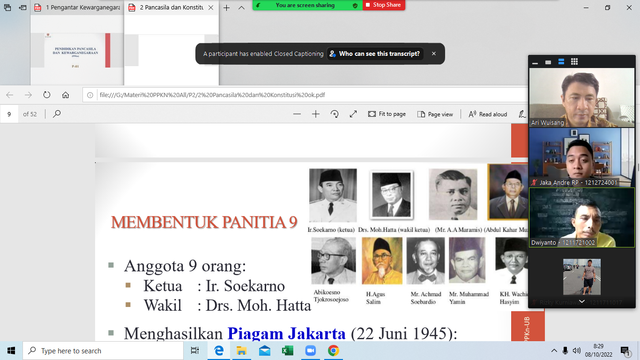Click microphone icon in system tray
Image resolution: width=640 pixels, height=360 pixels.
(x=565, y=351)
